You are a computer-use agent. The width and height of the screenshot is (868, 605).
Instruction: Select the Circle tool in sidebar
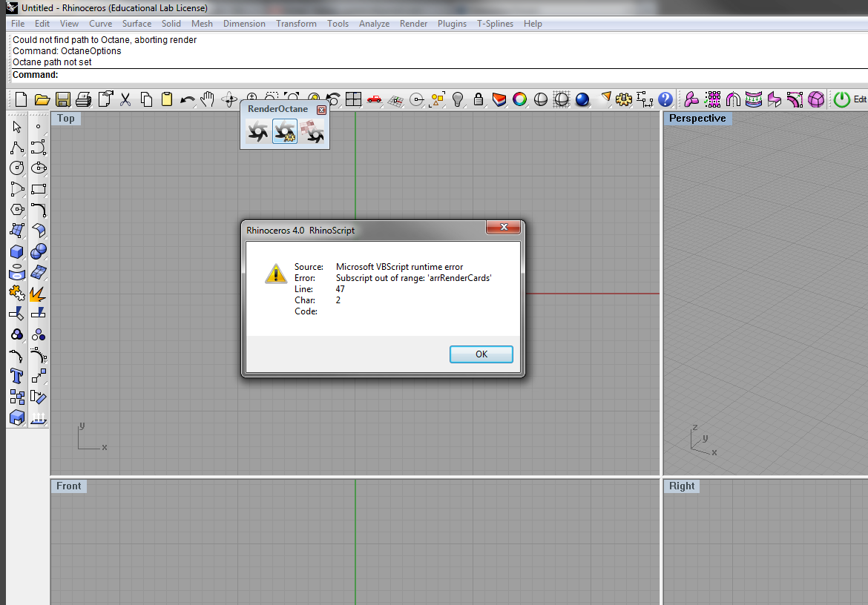(17, 168)
